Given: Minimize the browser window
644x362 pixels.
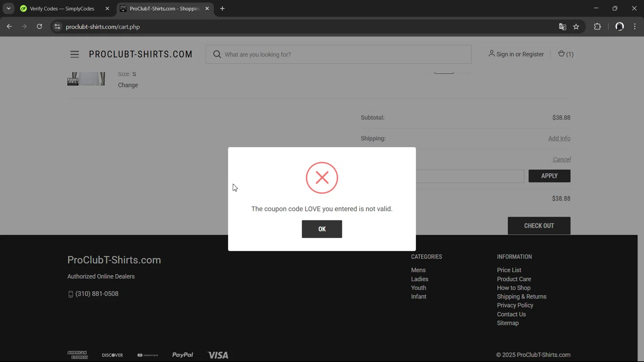Looking at the screenshot, I should 596,8.
